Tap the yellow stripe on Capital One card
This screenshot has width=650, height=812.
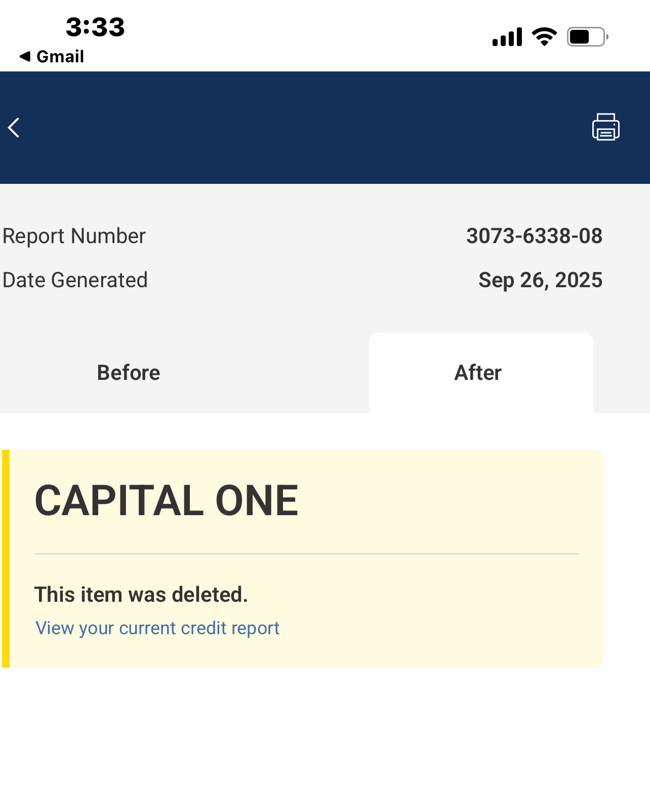[6, 558]
